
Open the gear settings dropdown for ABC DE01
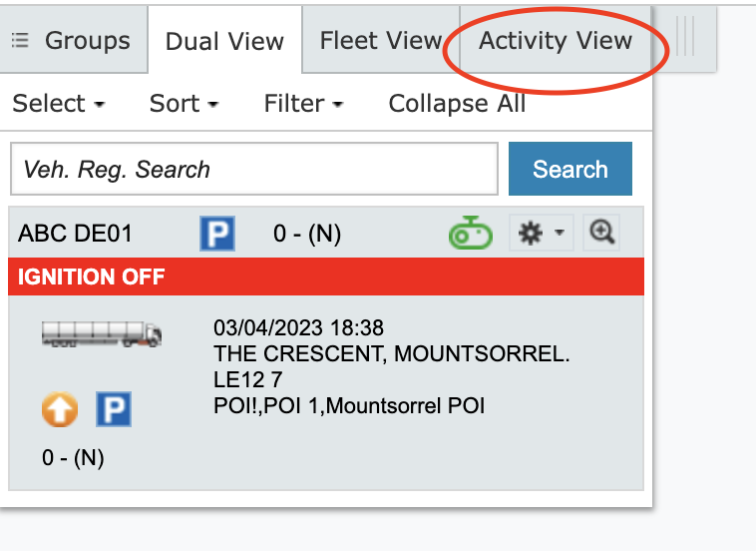click(540, 234)
